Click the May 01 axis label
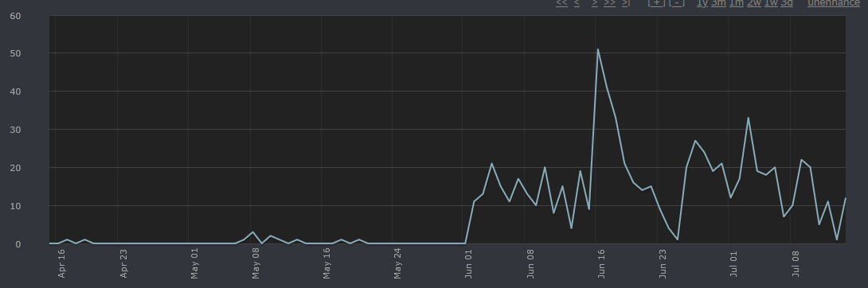Image resolution: width=868 pixels, height=288 pixels. point(194,263)
